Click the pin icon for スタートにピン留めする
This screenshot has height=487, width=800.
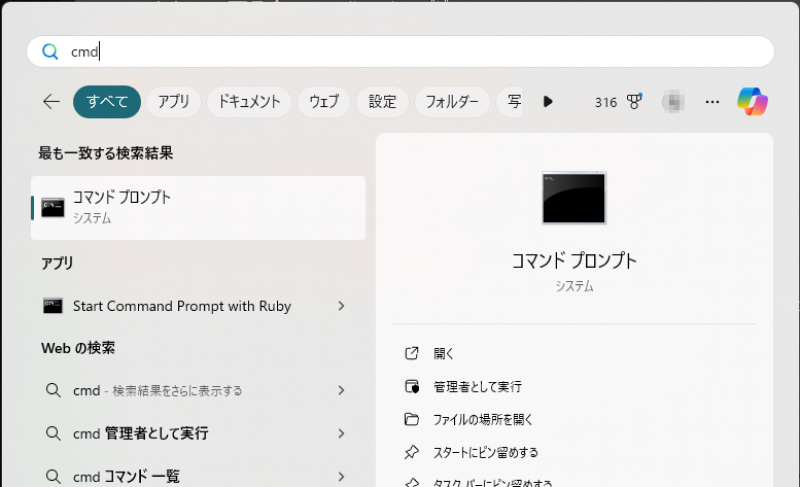click(x=411, y=452)
